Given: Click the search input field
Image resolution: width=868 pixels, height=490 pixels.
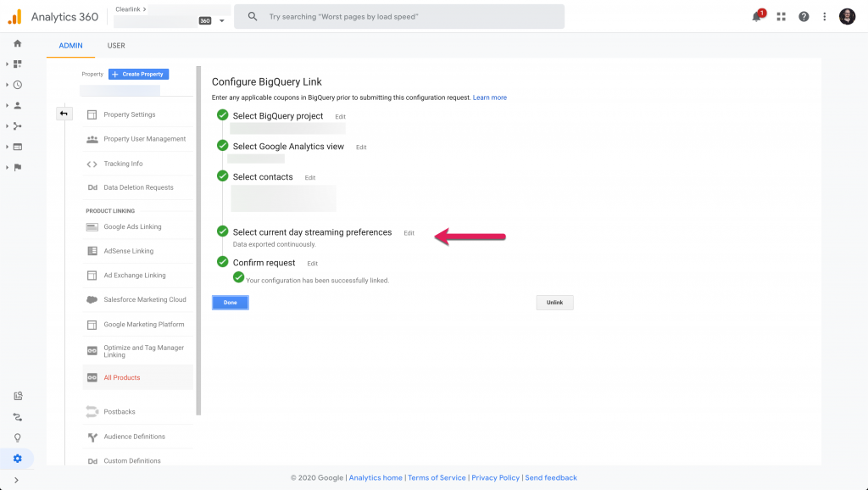Looking at the screenshot, I should click(399, 17).
